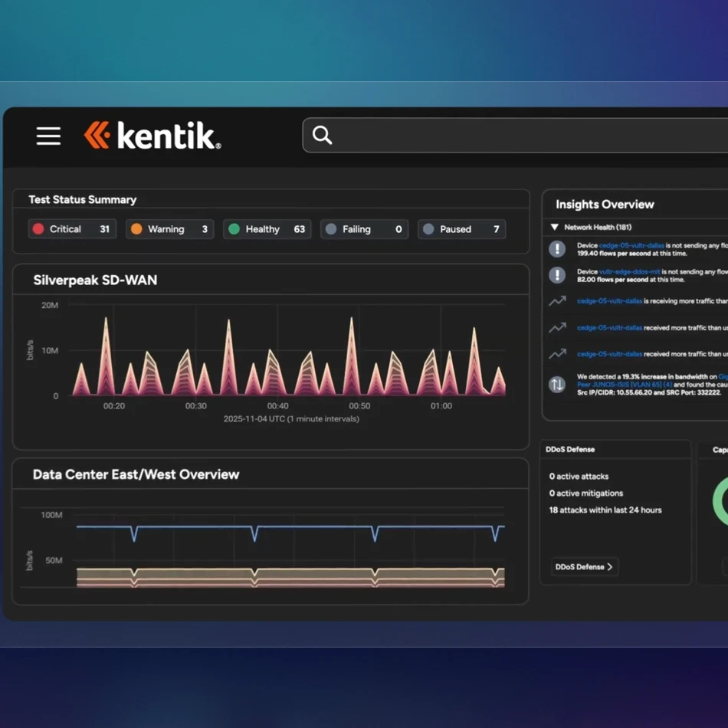Open the hamburger navigation menu
Image resolution: width=728 pixels, height=728 pixels.
tap(48, 136)
